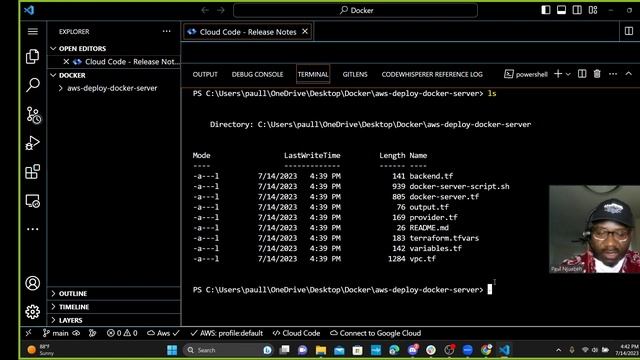Open the Source Control view
This screenshot has width=640, height=360.
[33, 115]
